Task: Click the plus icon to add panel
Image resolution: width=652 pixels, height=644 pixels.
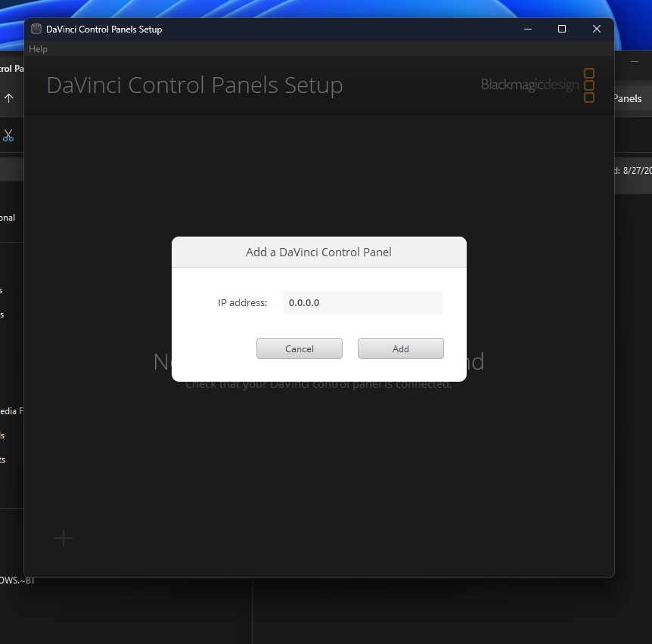Action: (64, 538)
